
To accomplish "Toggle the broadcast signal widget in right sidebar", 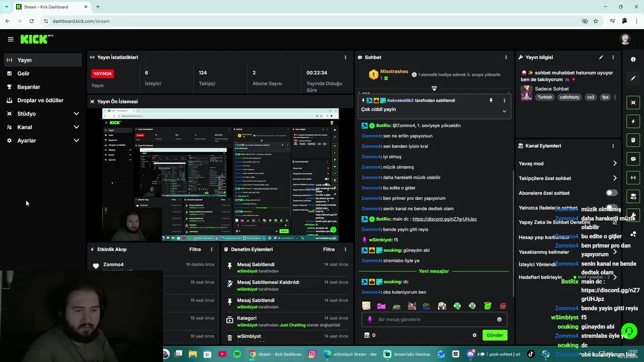I will tap(633, 177).
